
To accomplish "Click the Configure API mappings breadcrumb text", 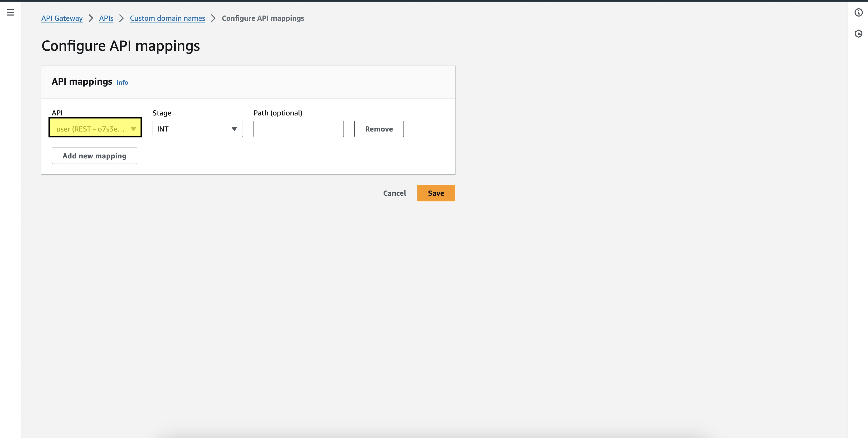I will (263, 18).
